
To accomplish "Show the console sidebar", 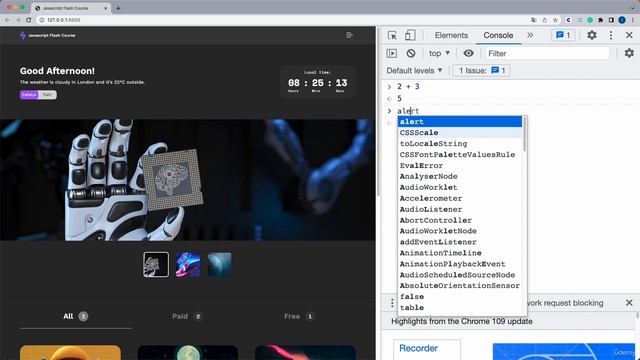I will [391, 53].
